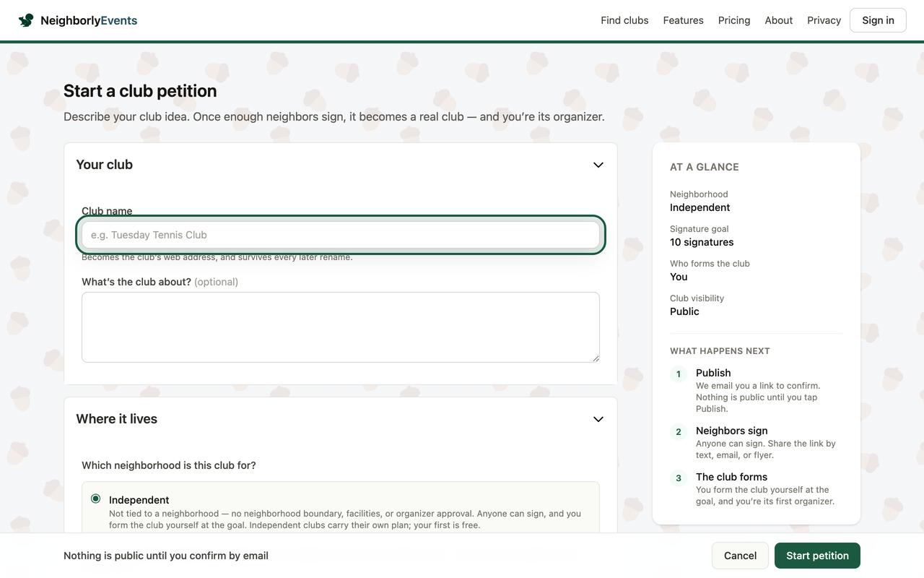Visit the About page
This screenshot has width=924, height=578.
[779, 20]
